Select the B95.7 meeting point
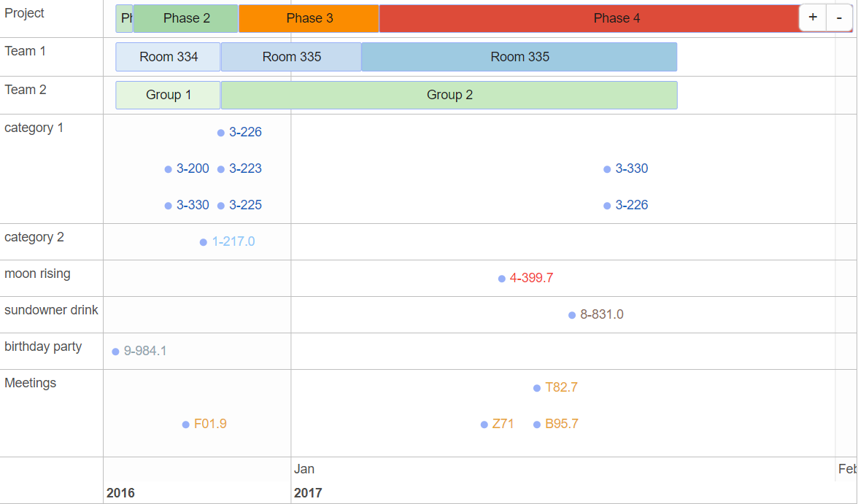 560,424
